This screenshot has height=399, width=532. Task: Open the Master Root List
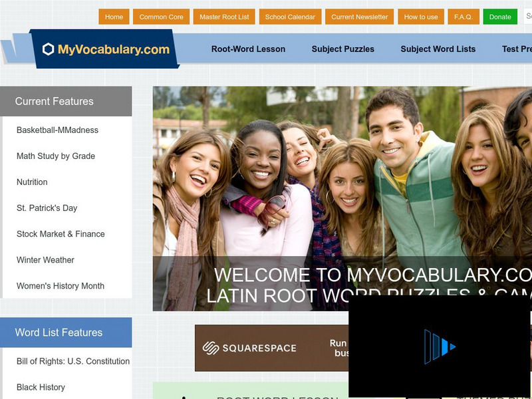[x=224, y=17]
